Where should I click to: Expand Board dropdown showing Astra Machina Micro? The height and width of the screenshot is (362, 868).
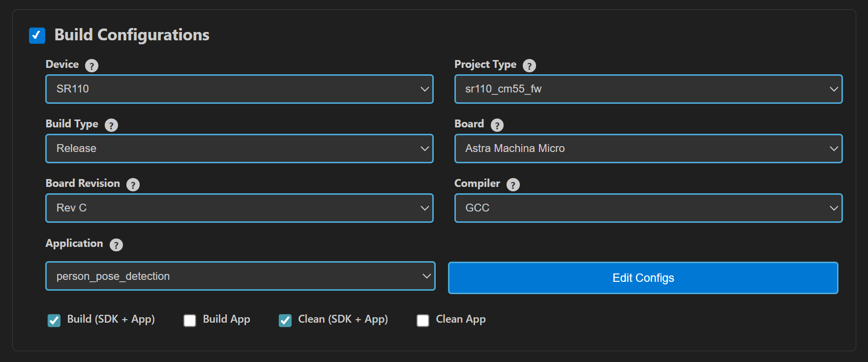coord(648,149)
